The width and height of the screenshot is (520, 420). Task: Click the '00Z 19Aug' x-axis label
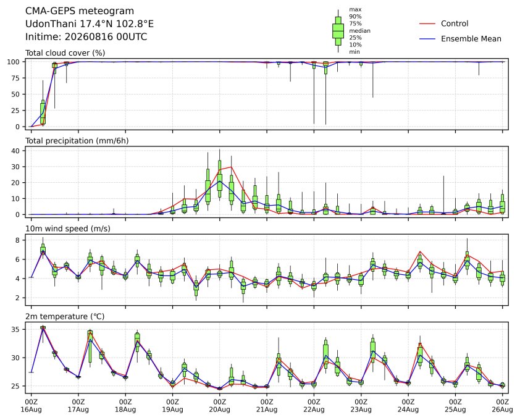point(172,406)
